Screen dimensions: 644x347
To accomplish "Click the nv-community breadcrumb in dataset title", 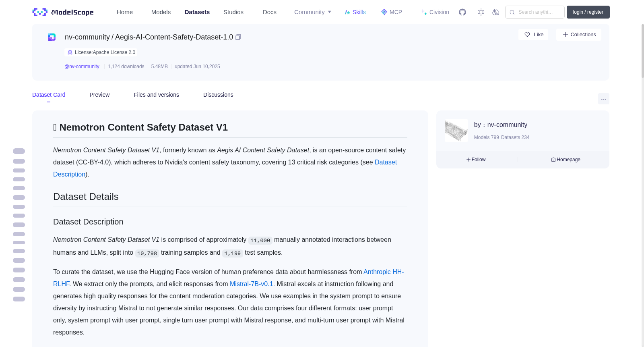I will pyautogui.click(x=87, y=37).
